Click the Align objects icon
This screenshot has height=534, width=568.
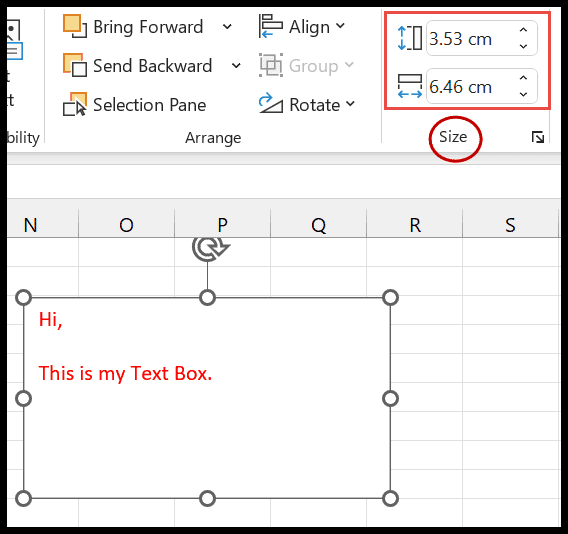tap(271, 26)
